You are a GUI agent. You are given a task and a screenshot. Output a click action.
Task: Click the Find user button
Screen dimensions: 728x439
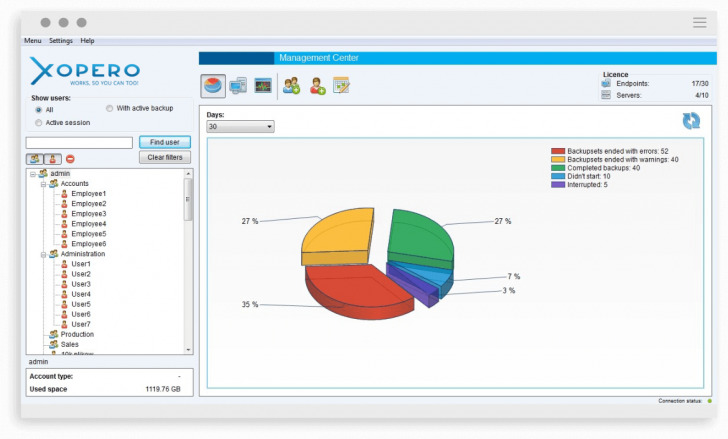[x=164, y=143]
